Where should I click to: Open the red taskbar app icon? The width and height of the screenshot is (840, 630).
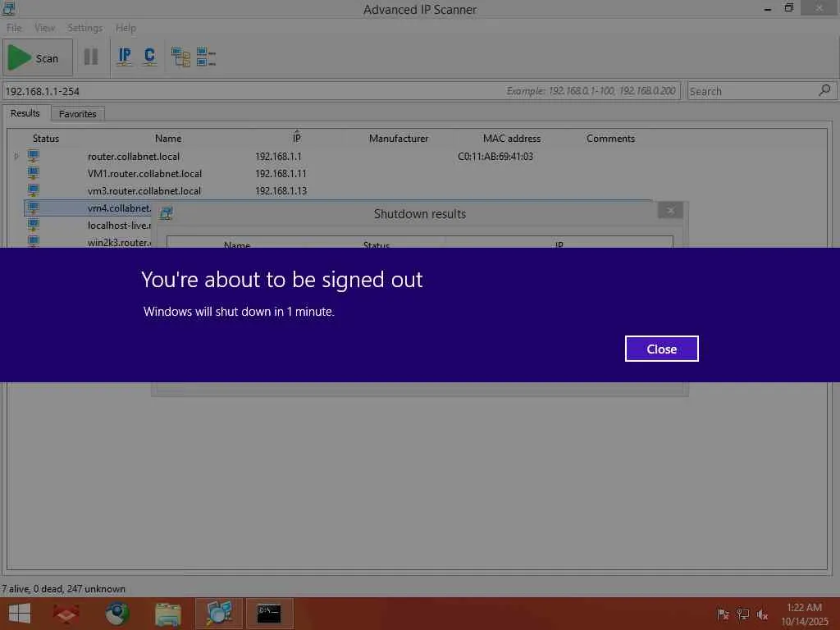(66, 614)
